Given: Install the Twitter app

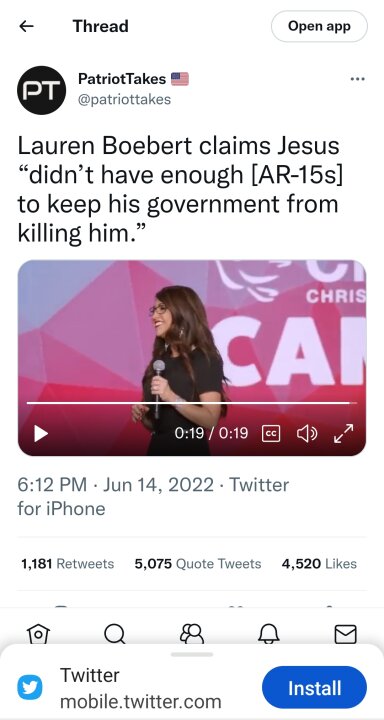Looking at the screenshot, I should 315,688.
